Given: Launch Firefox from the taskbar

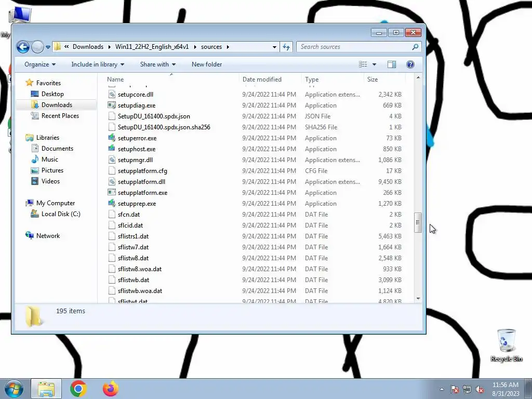Looking at the screenshot, I should (111, 389).
